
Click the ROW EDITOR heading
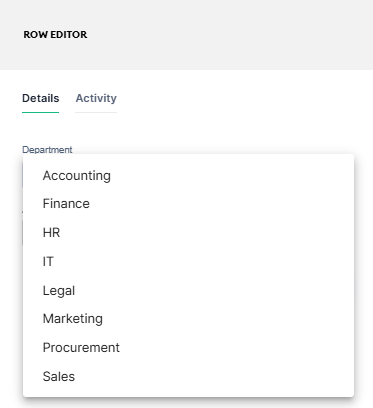tap(55, 35)
